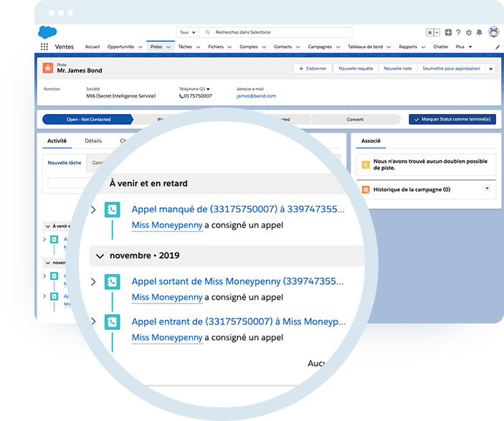Open the setup gear icon
The width and height of the screenshot is (504, 421).
pos(469,32)
